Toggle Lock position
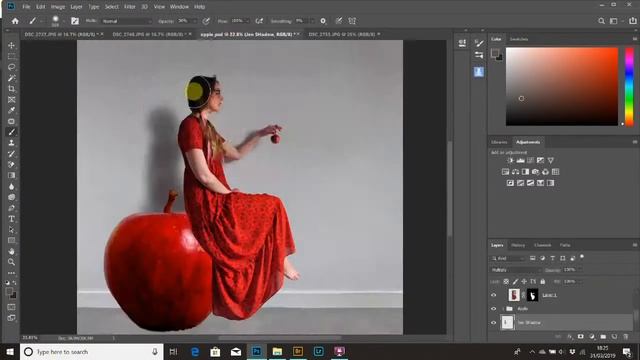The width and height of the screenshot is (640, 360). coord(524,282)
